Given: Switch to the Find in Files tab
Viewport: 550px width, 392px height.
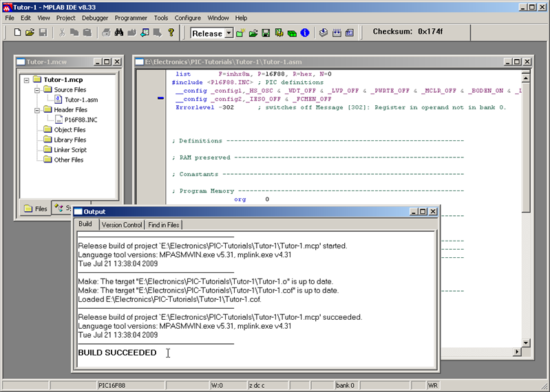Looking at the screenshot, I should tap(163, 225).
